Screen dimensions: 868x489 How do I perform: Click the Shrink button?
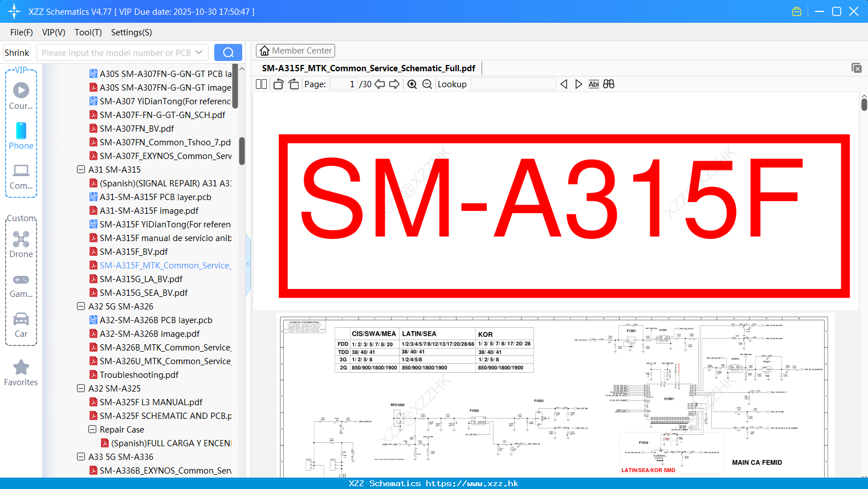(17, 52)
